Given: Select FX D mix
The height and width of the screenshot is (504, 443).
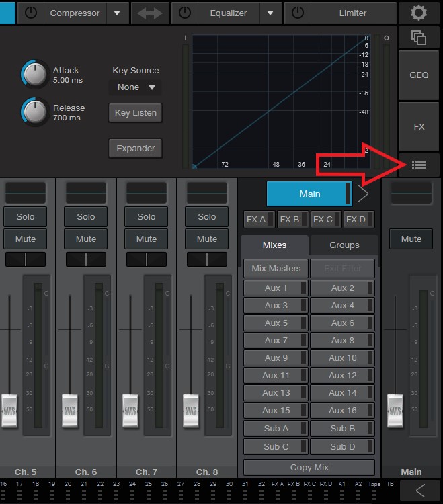Looking at the screenshot, I should point(359,220).
